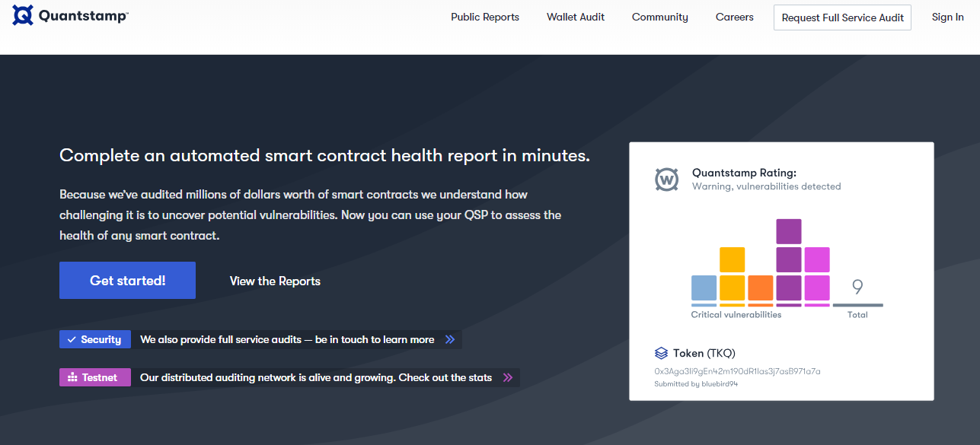This screenshot has height=445, width=980.
Task: Click the blue vulnerability bar block
Action: (x=704, y=288)
